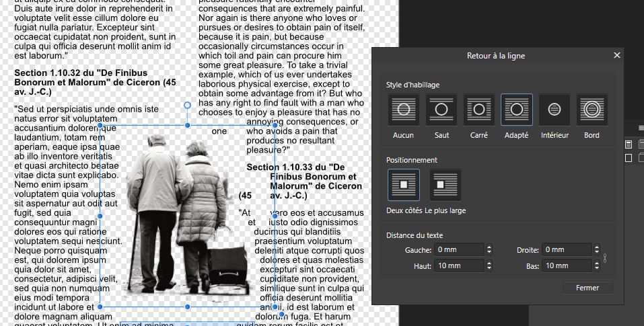644x326 pixels.
Task: Click the Deux côtés label
Action: 404,210
